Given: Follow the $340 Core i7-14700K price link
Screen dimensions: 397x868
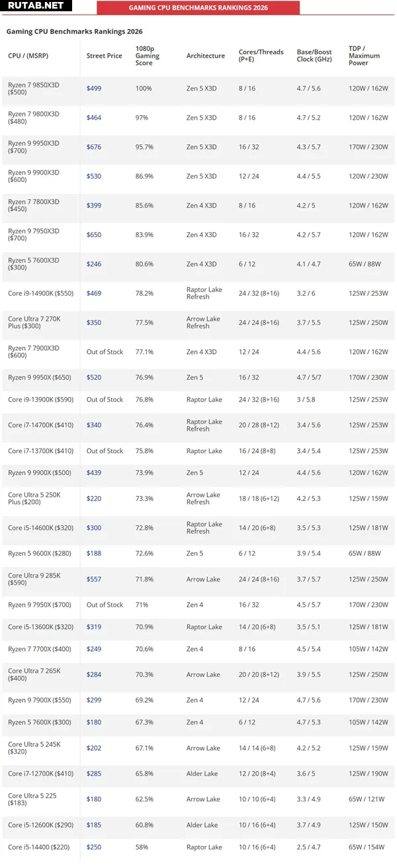Looking at the screenshot, I should pos(93,425).
